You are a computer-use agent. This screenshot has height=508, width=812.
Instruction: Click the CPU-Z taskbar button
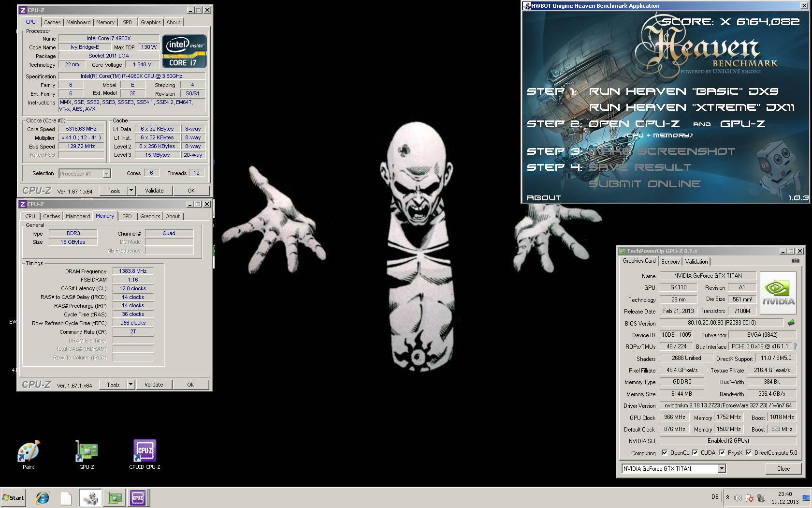[x=138, y=497]
